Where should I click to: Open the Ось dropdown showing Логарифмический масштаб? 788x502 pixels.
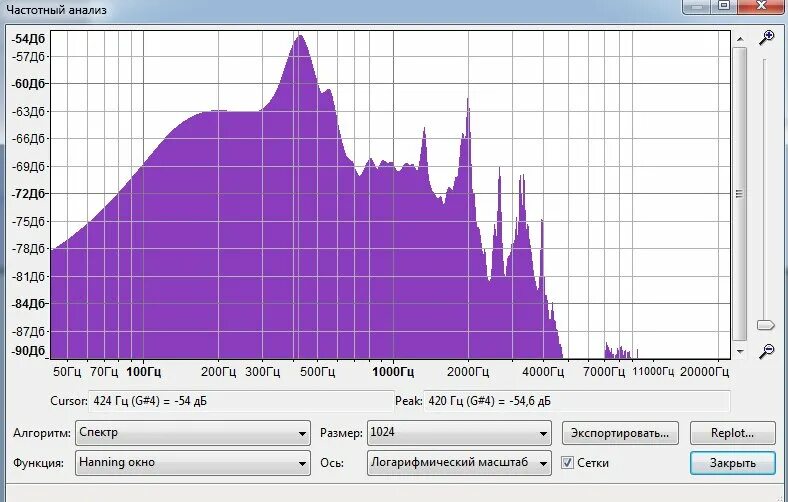(x=459, y=463)
